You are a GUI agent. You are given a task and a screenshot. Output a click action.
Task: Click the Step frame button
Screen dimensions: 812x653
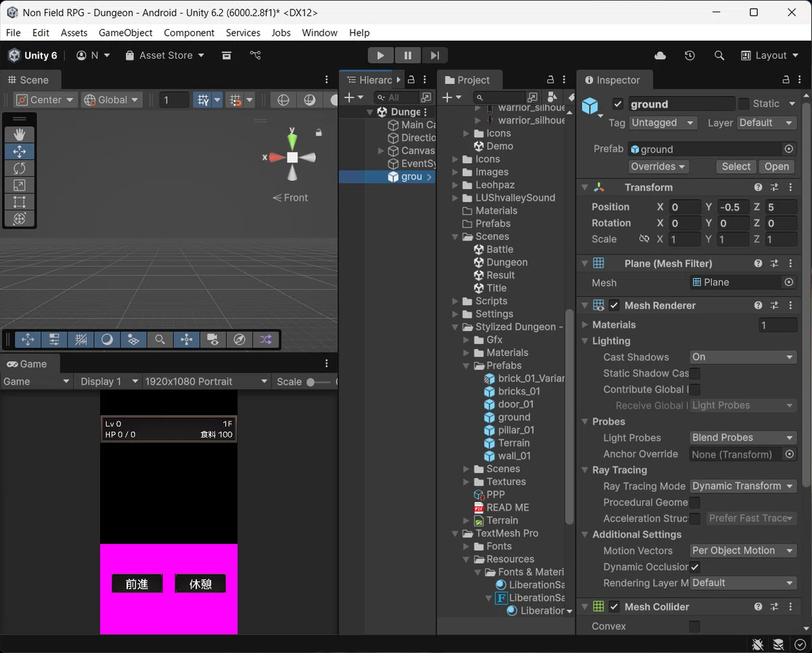[x=434, y=55]
